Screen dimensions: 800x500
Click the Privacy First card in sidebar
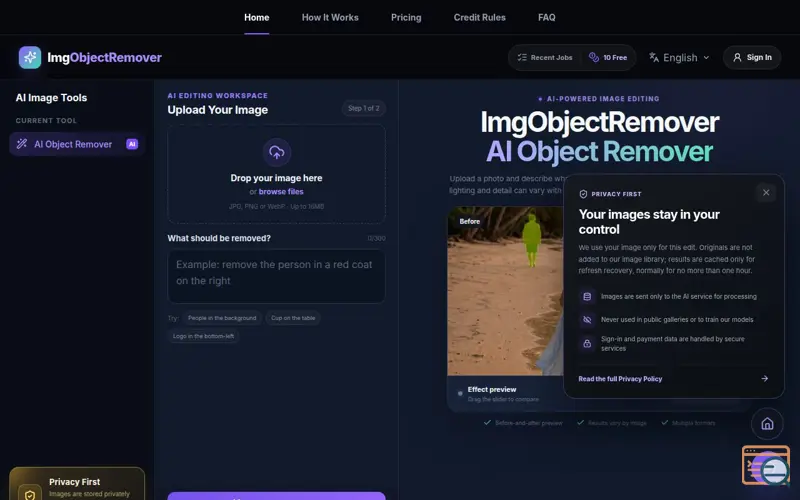pos(77,484)
